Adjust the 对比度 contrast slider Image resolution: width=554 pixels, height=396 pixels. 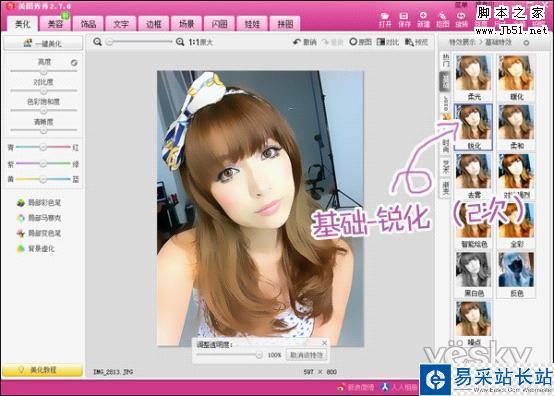[43, 91]
